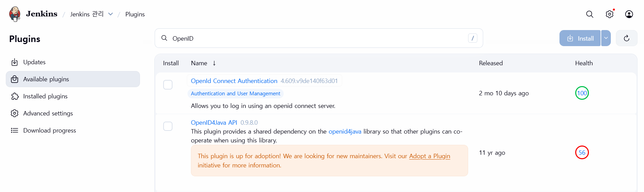
Task: Click the magnifier icon in plugin search box
Action: click(164, 38)
